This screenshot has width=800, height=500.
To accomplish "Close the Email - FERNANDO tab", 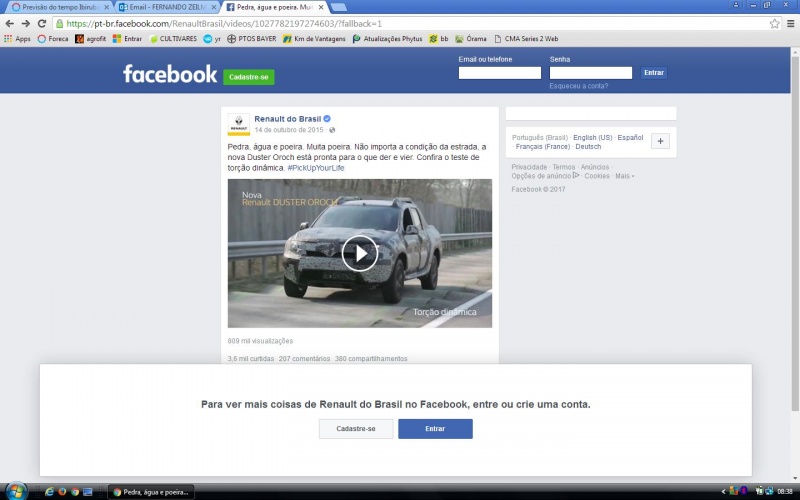I will (214, 7).
